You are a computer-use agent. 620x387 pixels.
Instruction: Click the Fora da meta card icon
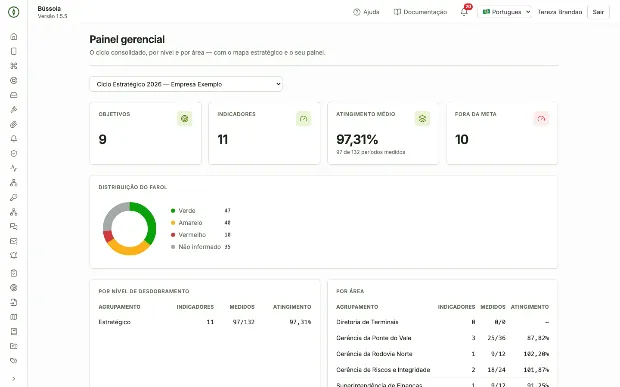tap(541, 119)
